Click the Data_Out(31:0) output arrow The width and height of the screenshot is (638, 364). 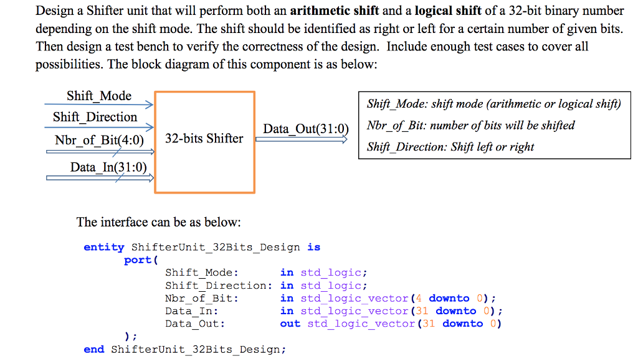pyautogui.click(x=302, y=139)
